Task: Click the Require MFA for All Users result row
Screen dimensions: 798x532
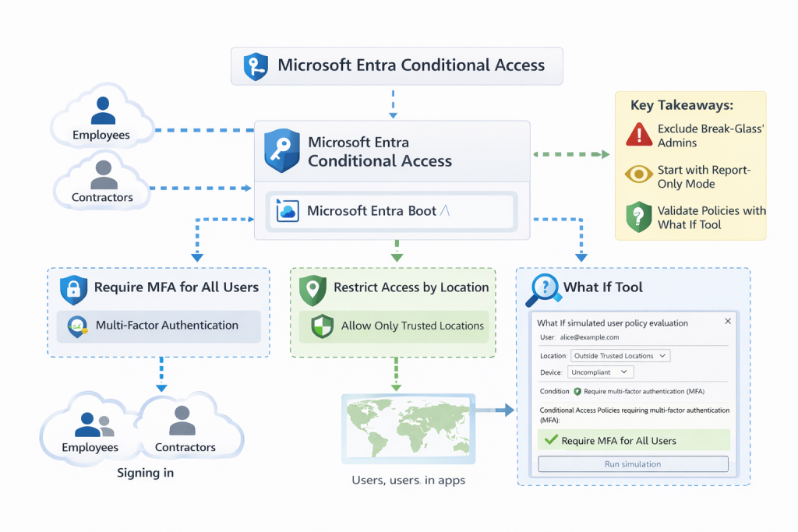Action: pos(634,440)
